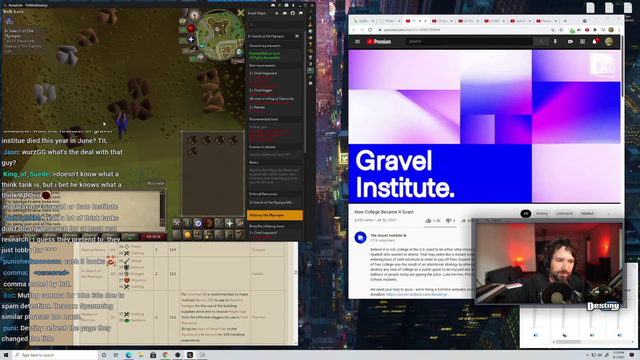Play the Gravel Institute video
This screenshot has height=360, width=640.
pos(484,126)
